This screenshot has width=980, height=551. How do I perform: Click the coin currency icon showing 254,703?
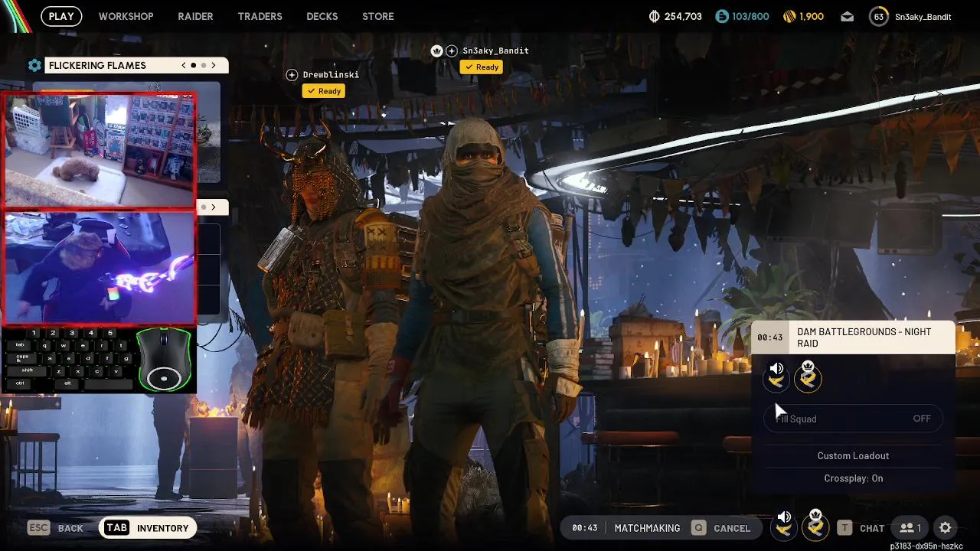pos(654,16)
